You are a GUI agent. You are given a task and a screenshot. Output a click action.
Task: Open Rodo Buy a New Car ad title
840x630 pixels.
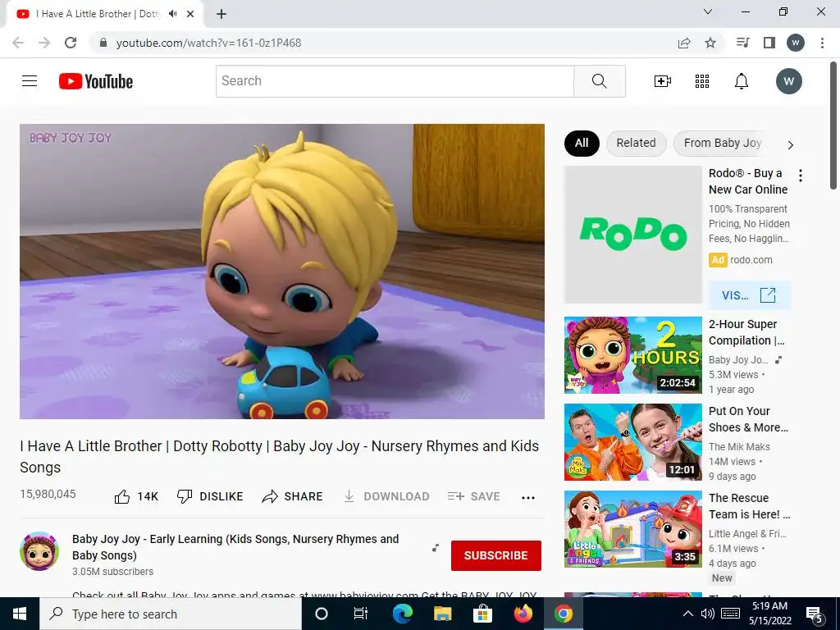tap(748, 181)
